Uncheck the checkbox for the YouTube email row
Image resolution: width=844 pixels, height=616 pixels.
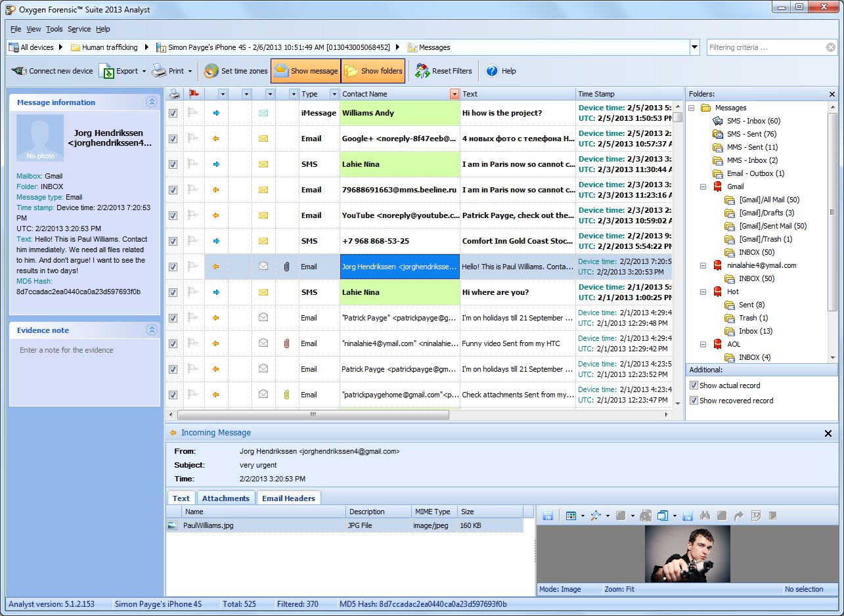(173, 215)
